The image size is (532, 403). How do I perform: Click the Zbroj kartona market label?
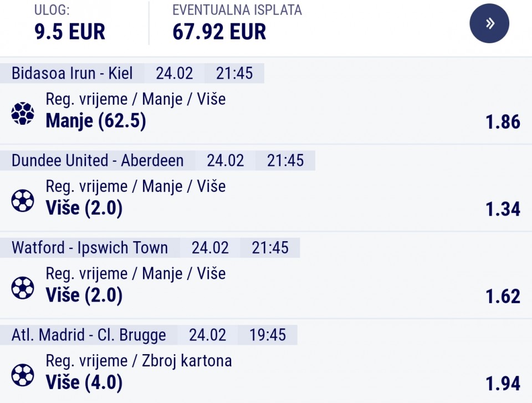point(188,361)
